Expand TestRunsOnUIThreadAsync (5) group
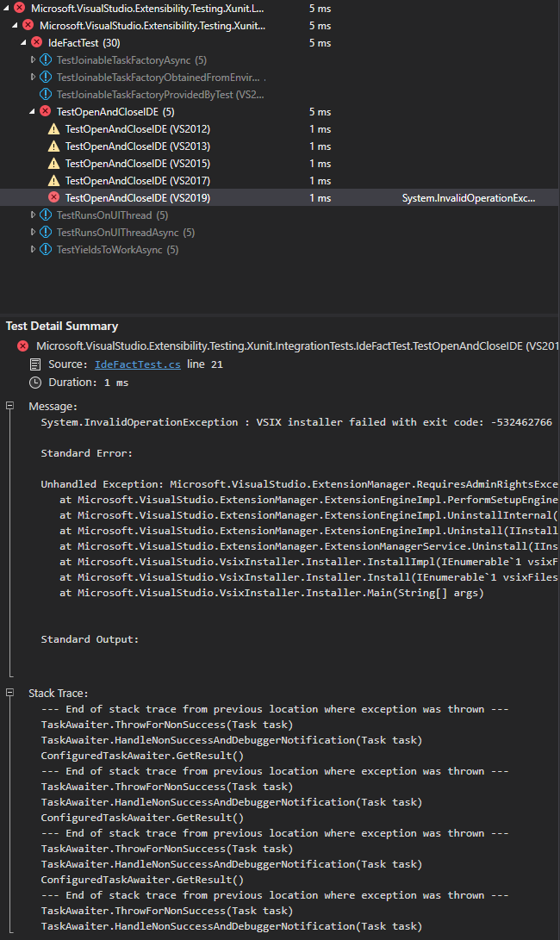The image size is (560, 940). (33, 232)
